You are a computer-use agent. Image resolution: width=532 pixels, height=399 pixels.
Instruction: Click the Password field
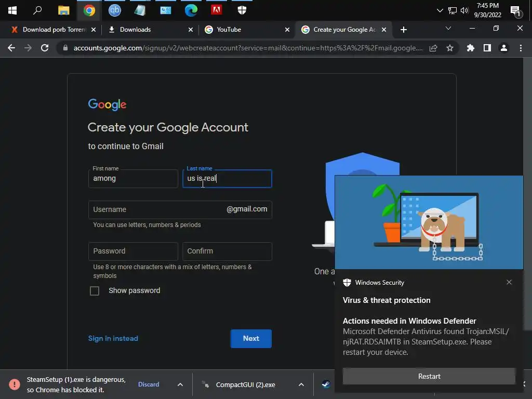point(133,251)
